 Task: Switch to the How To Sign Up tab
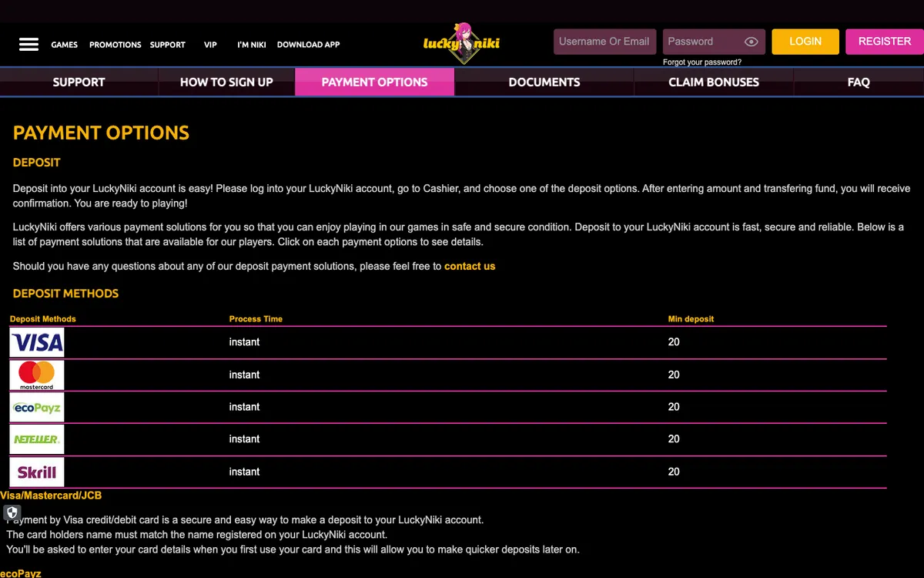click(226, 82)
